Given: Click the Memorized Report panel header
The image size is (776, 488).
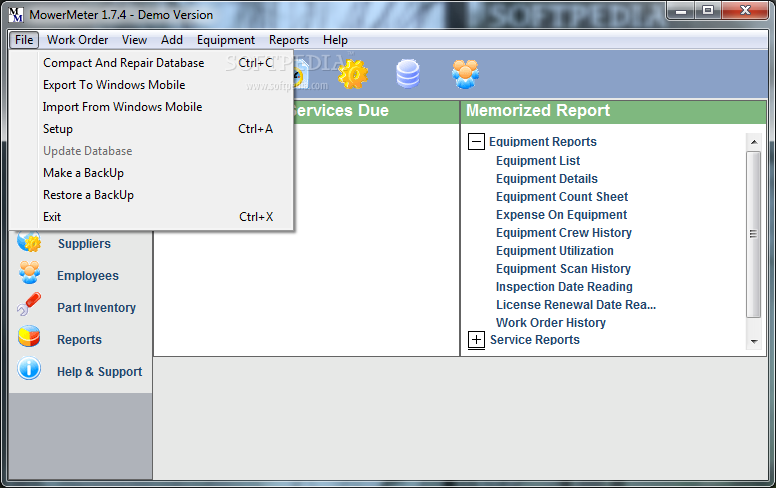Looking at the screenshot, I should coord(613,111).
